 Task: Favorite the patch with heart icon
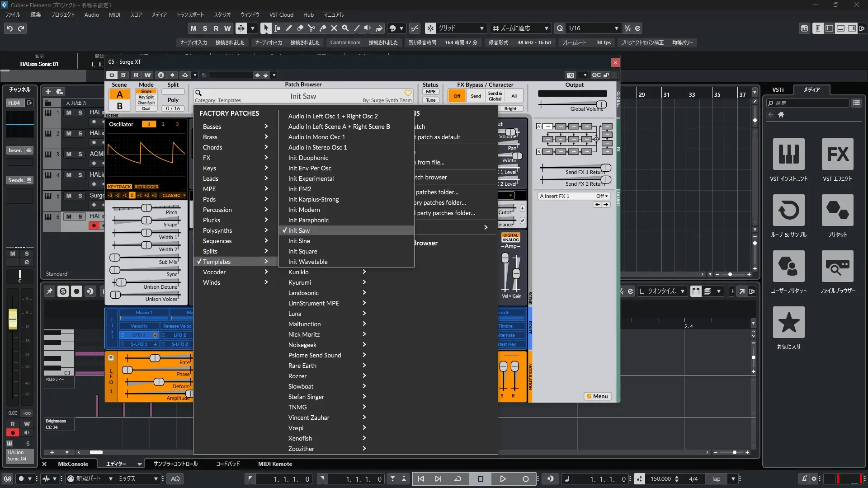pos(408,93)
